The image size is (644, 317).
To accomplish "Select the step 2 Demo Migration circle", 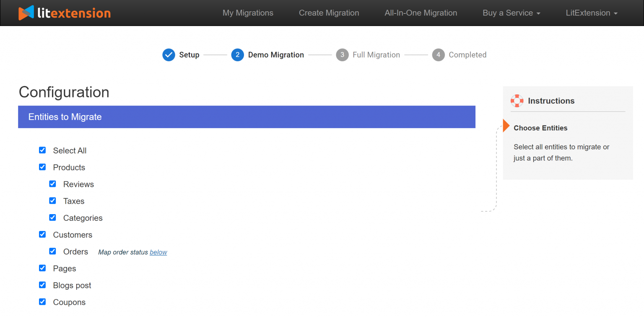I will pyautogui.click(x=237, y=55).
